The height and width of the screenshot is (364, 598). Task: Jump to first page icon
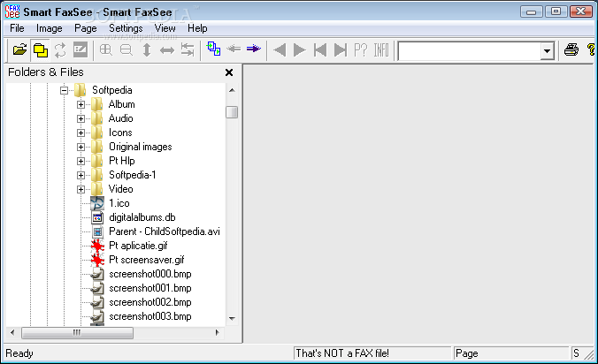[x=320, y=49]
